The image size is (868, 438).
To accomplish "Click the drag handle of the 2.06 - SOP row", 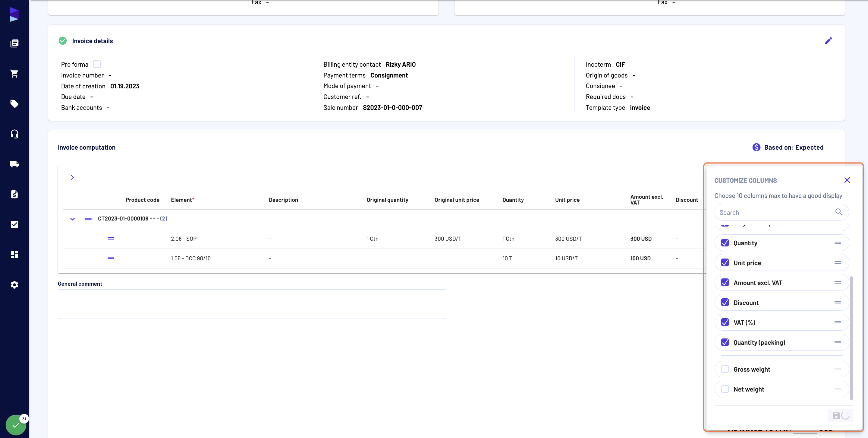I will click(x=111, y=238).
